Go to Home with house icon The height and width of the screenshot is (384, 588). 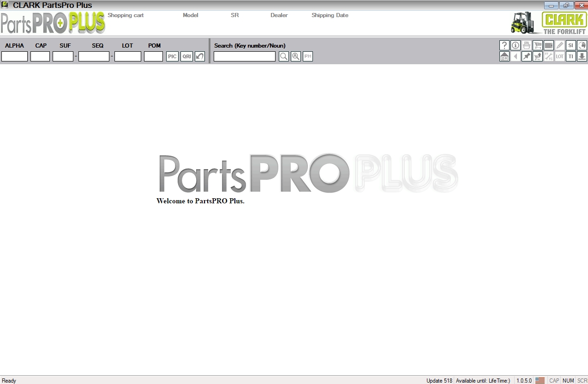(504, 56)
